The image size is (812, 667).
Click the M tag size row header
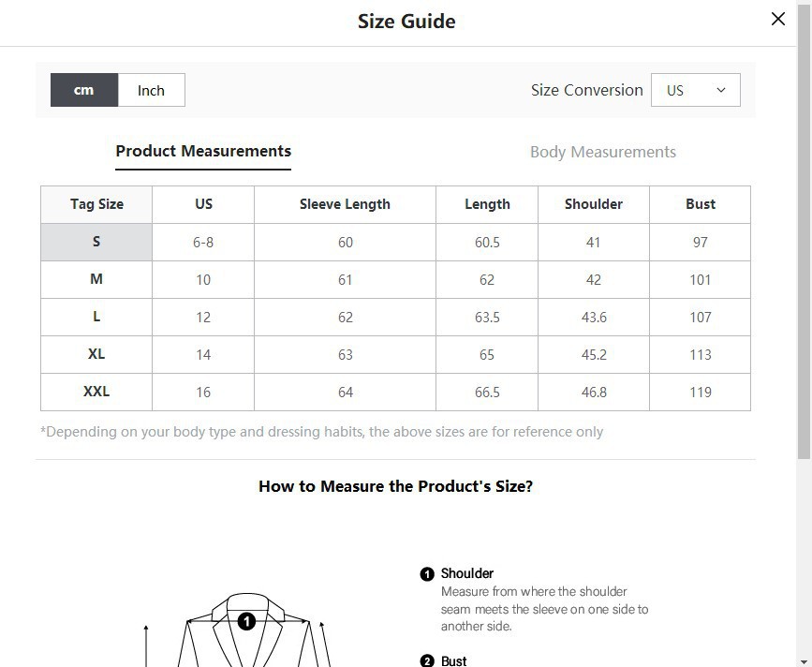point(96,279)
